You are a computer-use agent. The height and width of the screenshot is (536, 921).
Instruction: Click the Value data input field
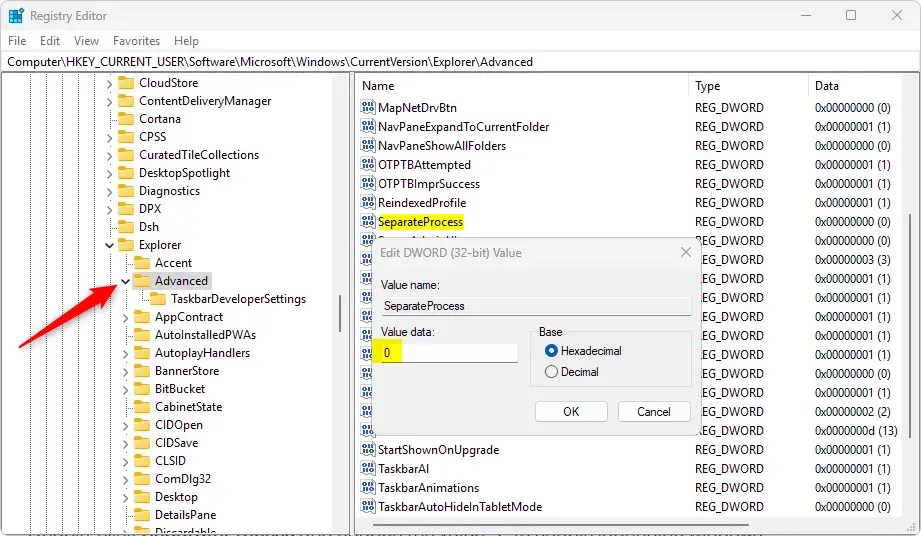449,352
